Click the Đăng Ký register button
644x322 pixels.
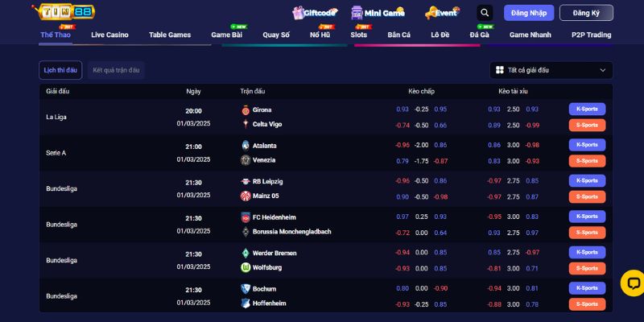tap(587, 13)
